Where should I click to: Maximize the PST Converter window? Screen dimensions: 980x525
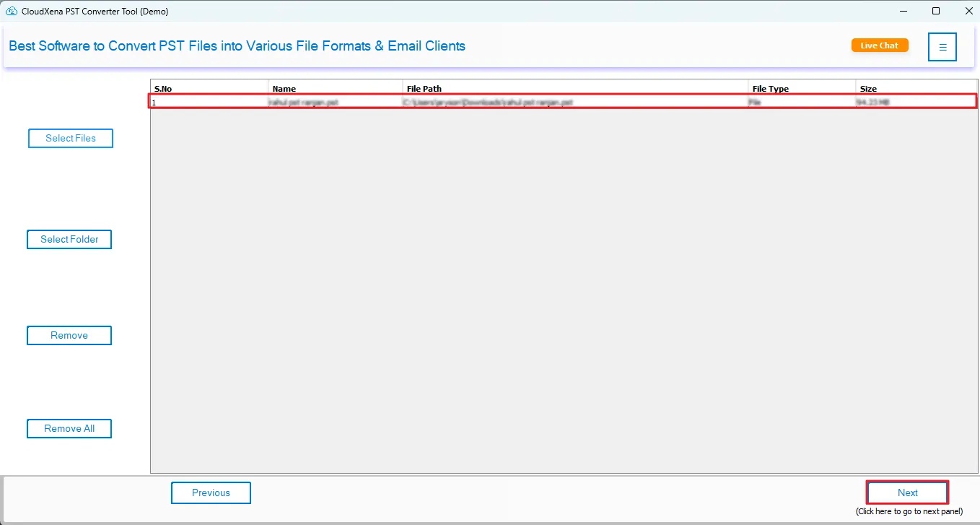936,11
